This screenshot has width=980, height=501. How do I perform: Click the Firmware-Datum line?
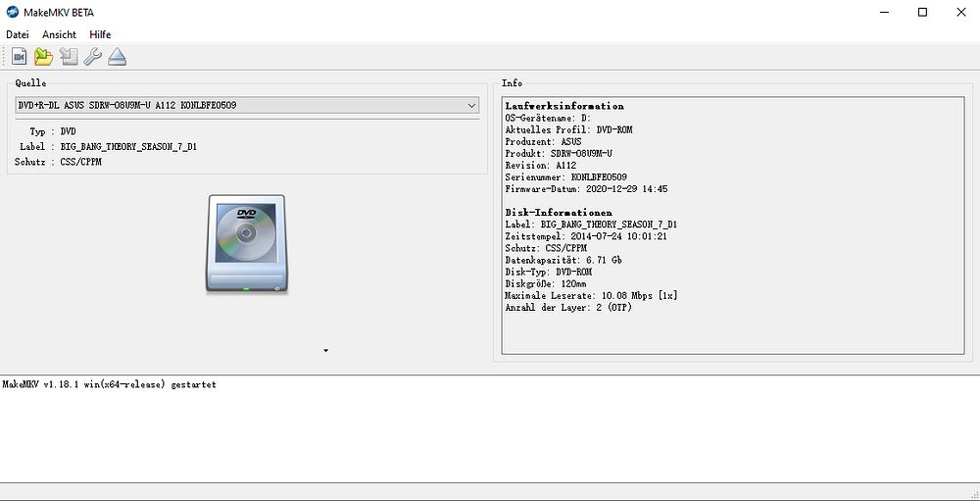[x=586, y=189]
